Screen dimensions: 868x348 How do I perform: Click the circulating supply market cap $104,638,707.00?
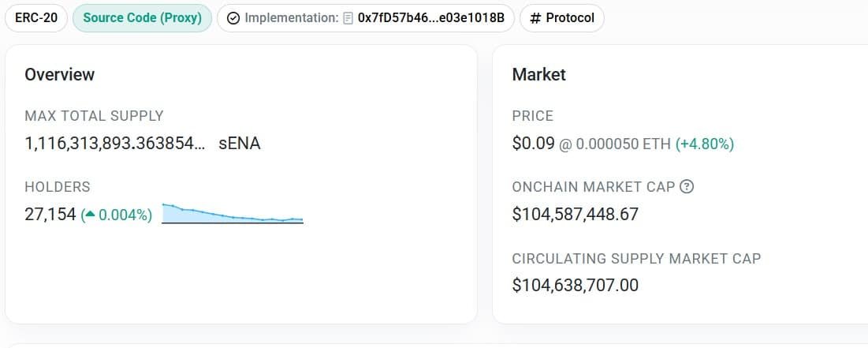[576, 286]
